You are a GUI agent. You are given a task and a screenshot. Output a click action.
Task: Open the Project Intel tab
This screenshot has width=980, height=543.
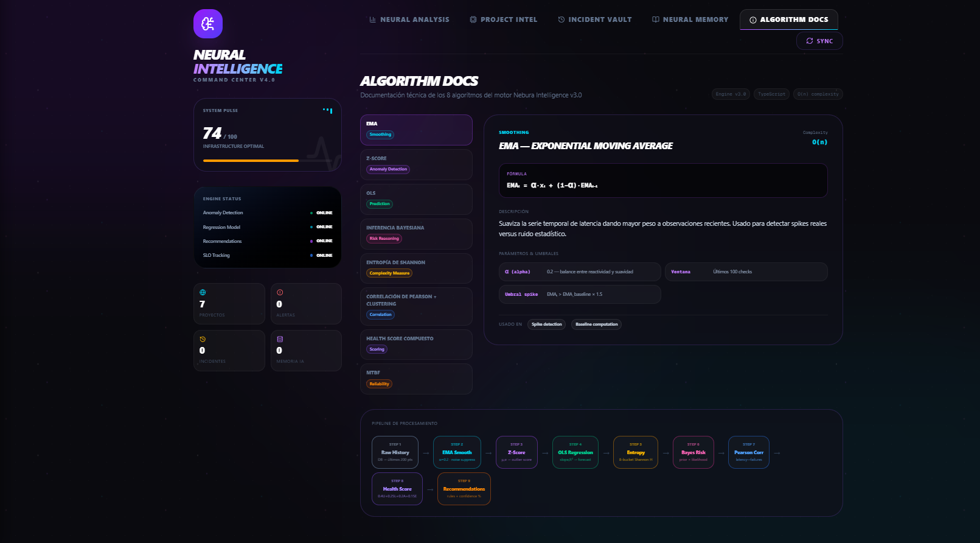[503, 19]
